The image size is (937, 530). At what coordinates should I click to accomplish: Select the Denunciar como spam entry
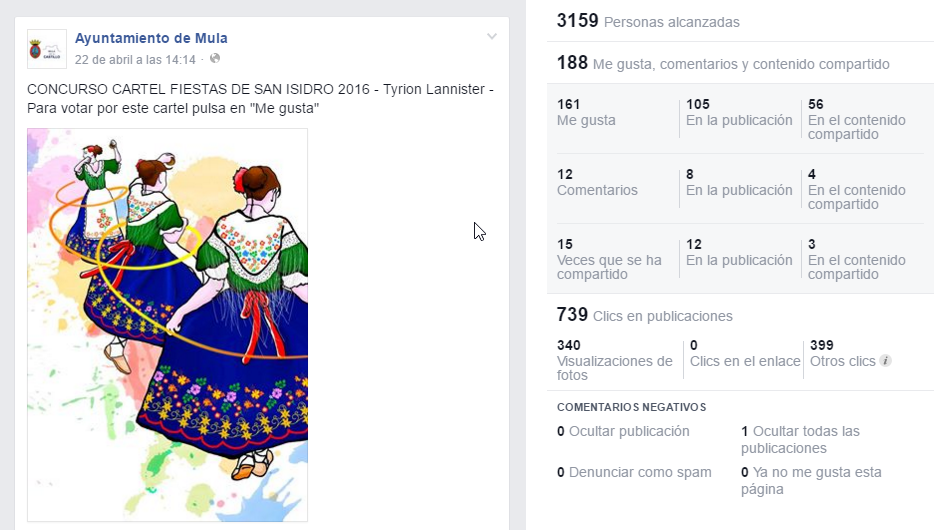tap(634, 472)
